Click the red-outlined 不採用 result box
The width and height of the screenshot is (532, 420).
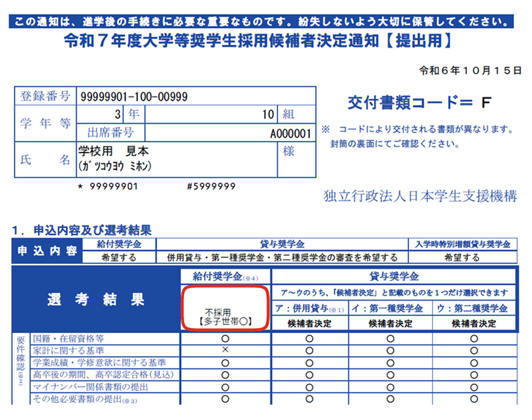(x=225, y=309)
